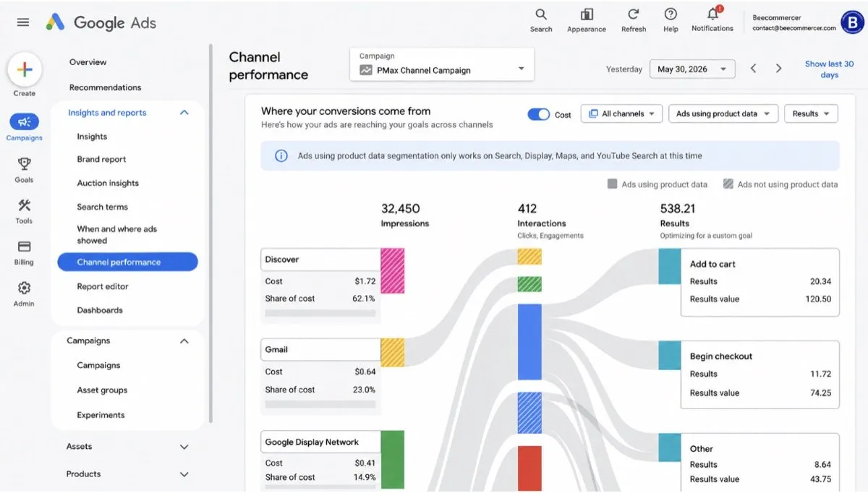The image size is (868, 493).
Task: Open Overview in the sidebar
Action: point(88,62)
